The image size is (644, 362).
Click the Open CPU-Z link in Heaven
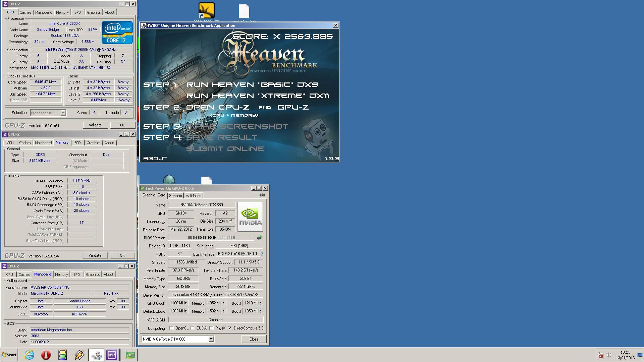coord(218,107)
